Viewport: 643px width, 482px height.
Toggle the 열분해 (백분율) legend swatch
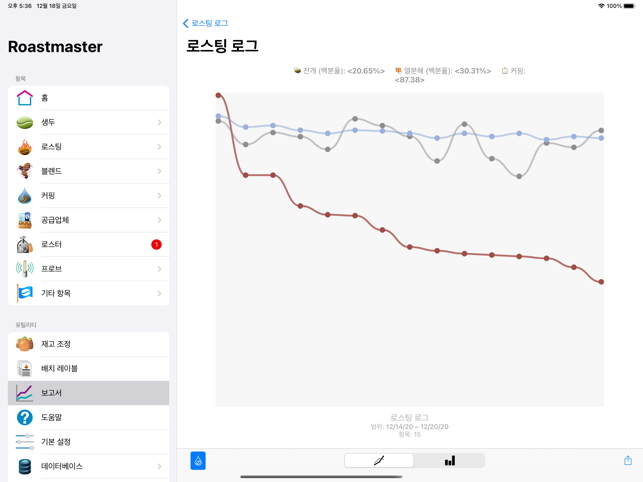tap(398, 71)
